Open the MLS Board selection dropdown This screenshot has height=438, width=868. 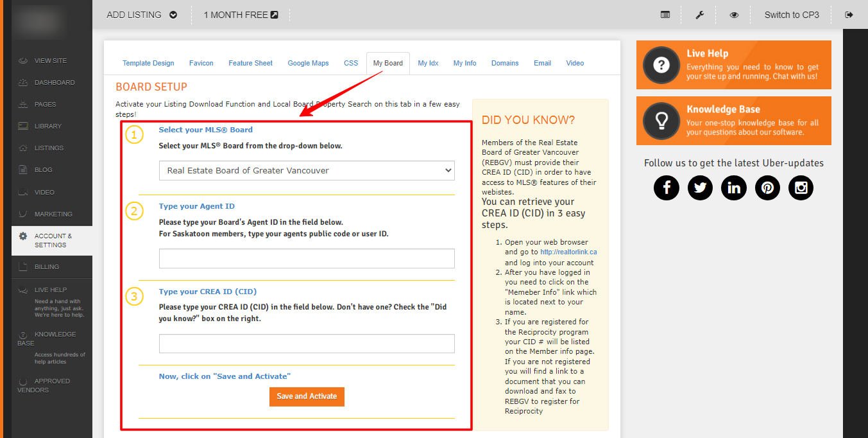click(307, 171)
